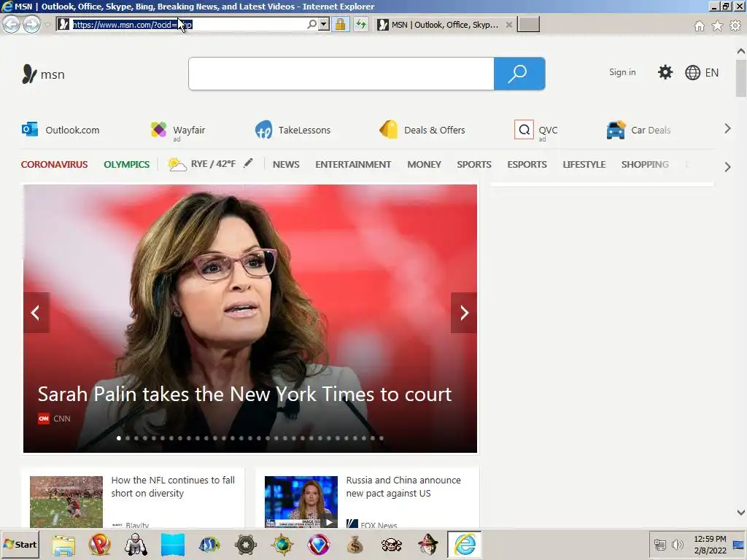The width and height of the screenshot is (747, 560).
Task: Expand more shortcuts with right chevron
Action: 727,128
